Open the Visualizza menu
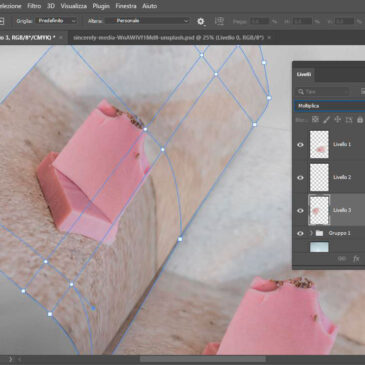365x365 pixels. (74, 6)
